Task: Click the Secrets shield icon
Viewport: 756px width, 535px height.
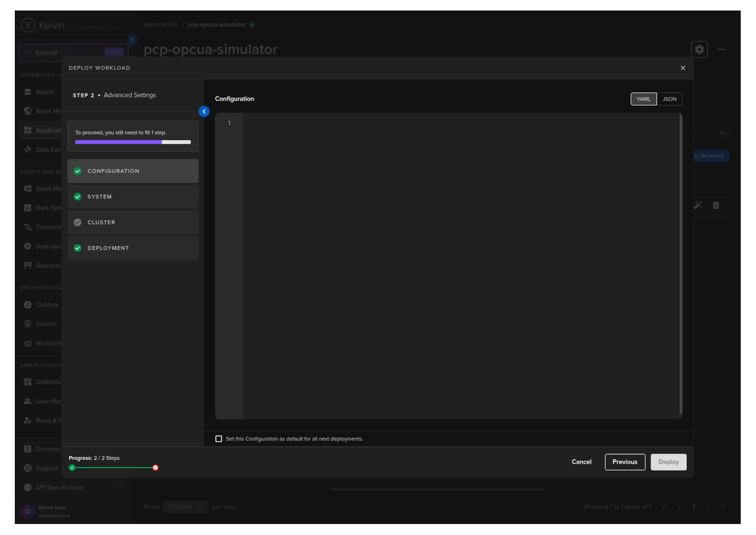Action: tap(28, 324)
